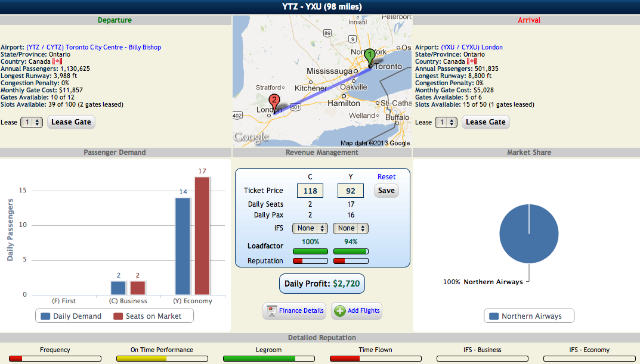Click the Economy daily demand bar labeled 14

[x=183, y=246]
